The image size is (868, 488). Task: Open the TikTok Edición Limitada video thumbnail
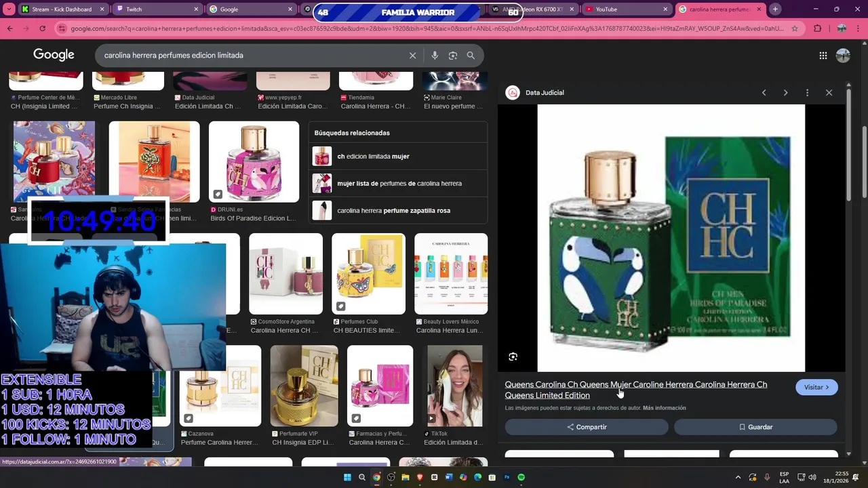[455, 386]
